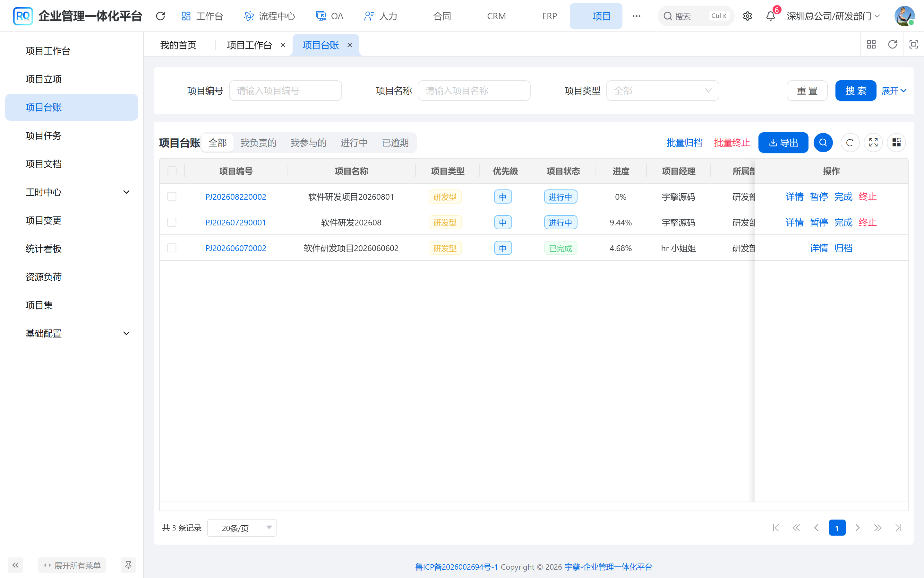Go to last page pagination icon
The image size is (924, 578).
tap(898, 528)
